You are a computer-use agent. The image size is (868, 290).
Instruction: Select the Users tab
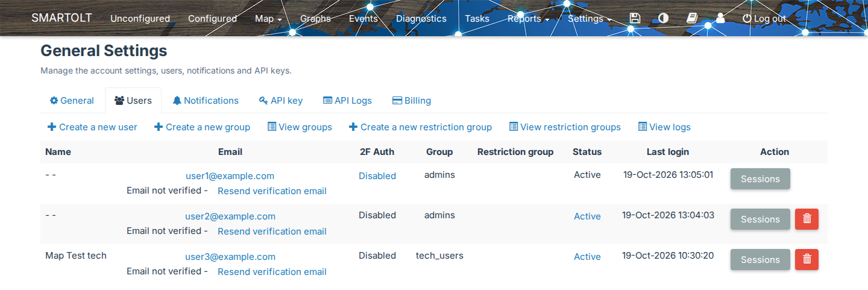[133, 101]
